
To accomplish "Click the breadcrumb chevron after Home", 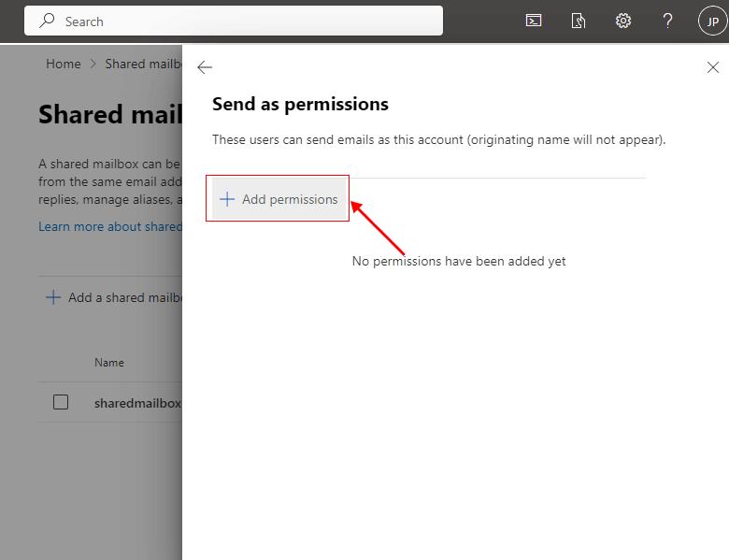I will click(93, 64).
